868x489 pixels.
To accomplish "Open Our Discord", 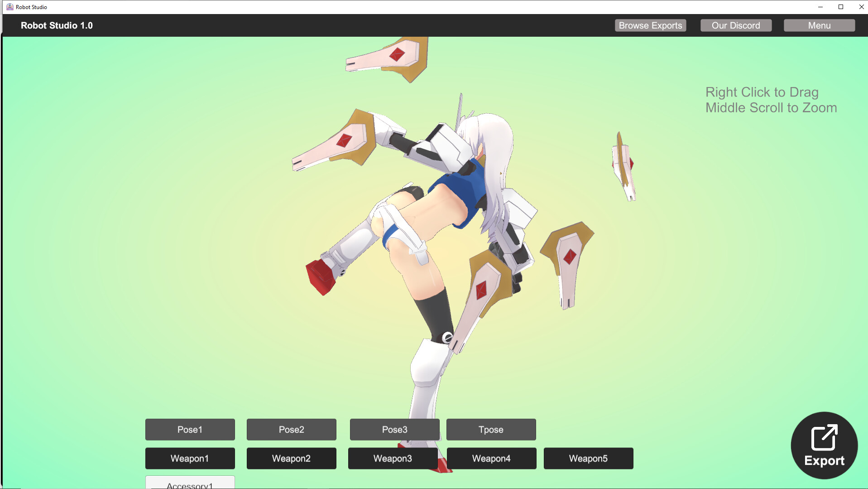I will [735, 25].
